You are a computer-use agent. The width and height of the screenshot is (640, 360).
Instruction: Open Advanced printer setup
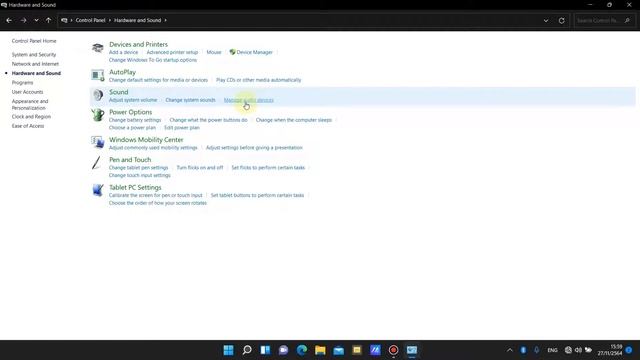coord(172,52)
